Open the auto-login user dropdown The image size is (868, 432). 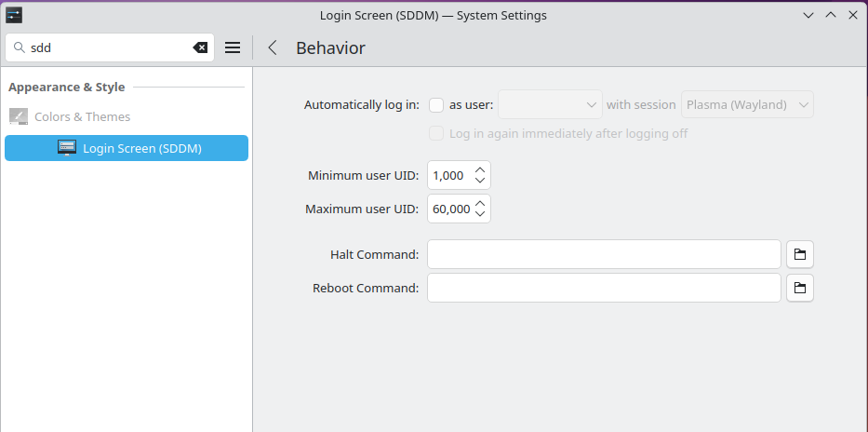[550, 104]
